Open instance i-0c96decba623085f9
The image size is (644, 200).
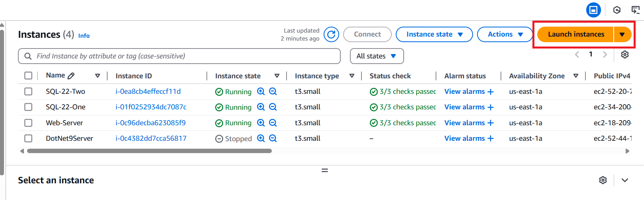(151, 123)
